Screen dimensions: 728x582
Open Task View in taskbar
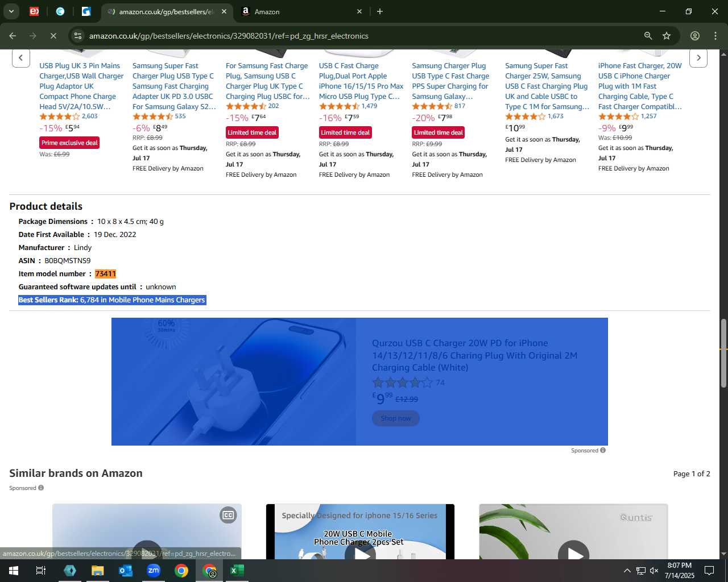pos(41,571)
